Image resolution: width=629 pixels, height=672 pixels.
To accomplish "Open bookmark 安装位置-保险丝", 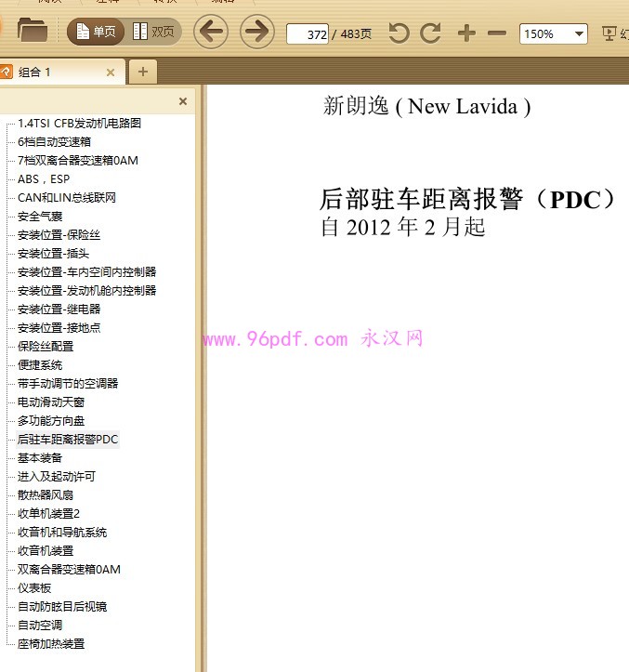I will [x=59, y=235].
